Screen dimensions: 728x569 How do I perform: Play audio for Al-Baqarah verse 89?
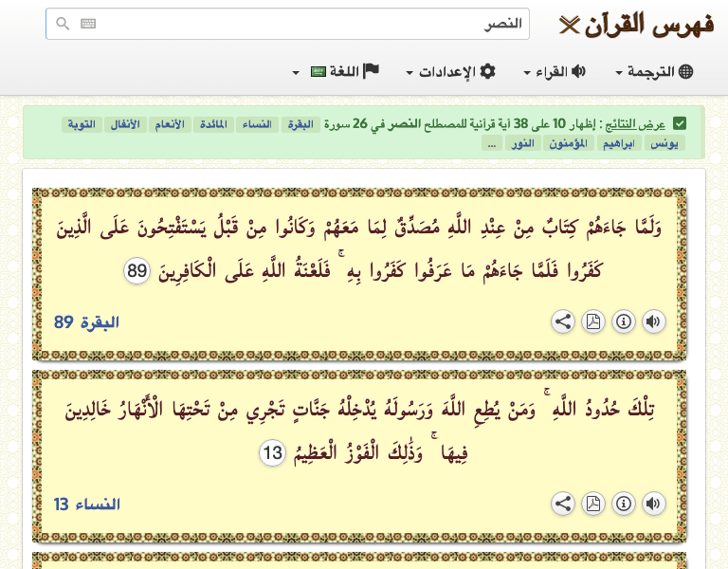point(653,321)
